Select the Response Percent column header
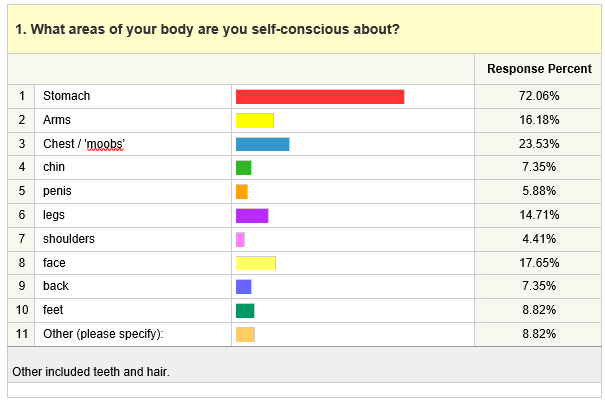Screen dimensions: 605x405 point(539,69)
